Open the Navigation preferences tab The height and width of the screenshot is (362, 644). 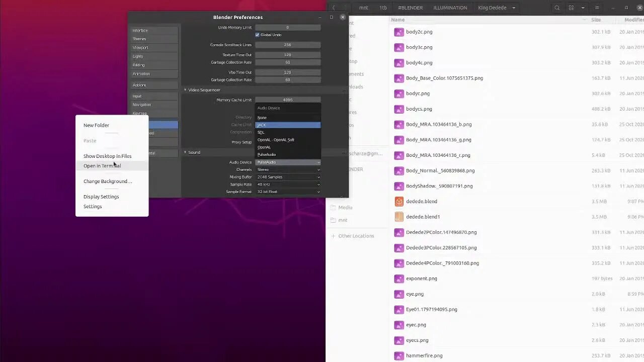[x=154, y=105]
